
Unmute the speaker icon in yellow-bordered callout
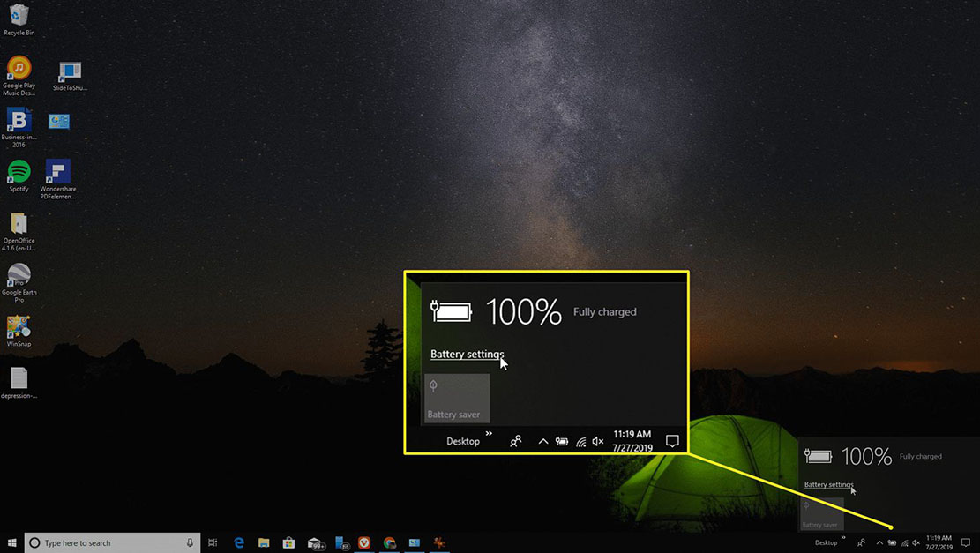pos(598,441)
